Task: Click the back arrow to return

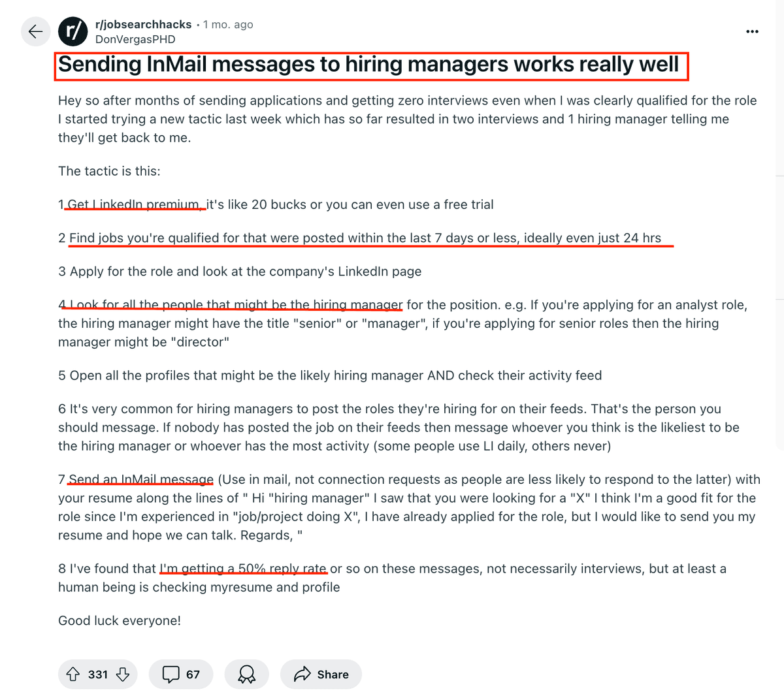Action: click(36, 31)
